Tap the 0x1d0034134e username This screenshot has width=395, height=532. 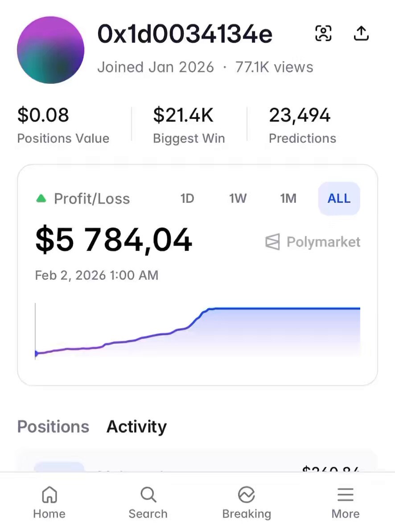[x=185, y=34]
